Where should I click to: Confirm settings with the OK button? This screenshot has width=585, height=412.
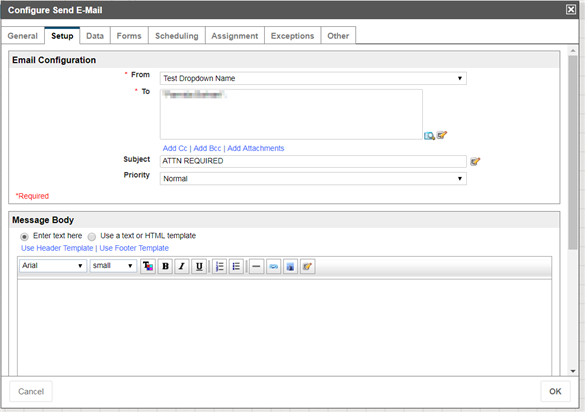(555, 391)
